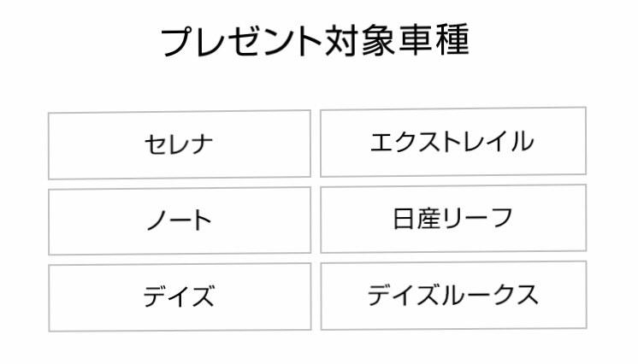
Task: Go to the デイズ model box
Action: 180,297
